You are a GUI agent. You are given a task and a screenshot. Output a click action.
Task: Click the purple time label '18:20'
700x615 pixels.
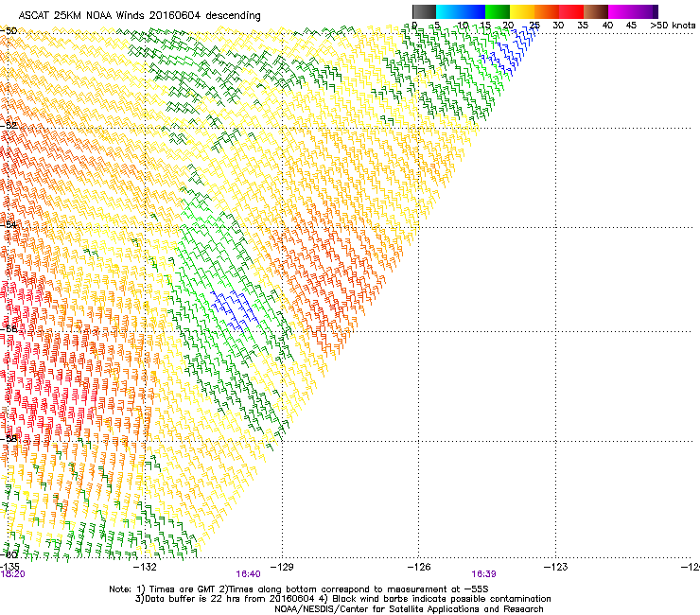pyautogui.click(x=13, y=574)
